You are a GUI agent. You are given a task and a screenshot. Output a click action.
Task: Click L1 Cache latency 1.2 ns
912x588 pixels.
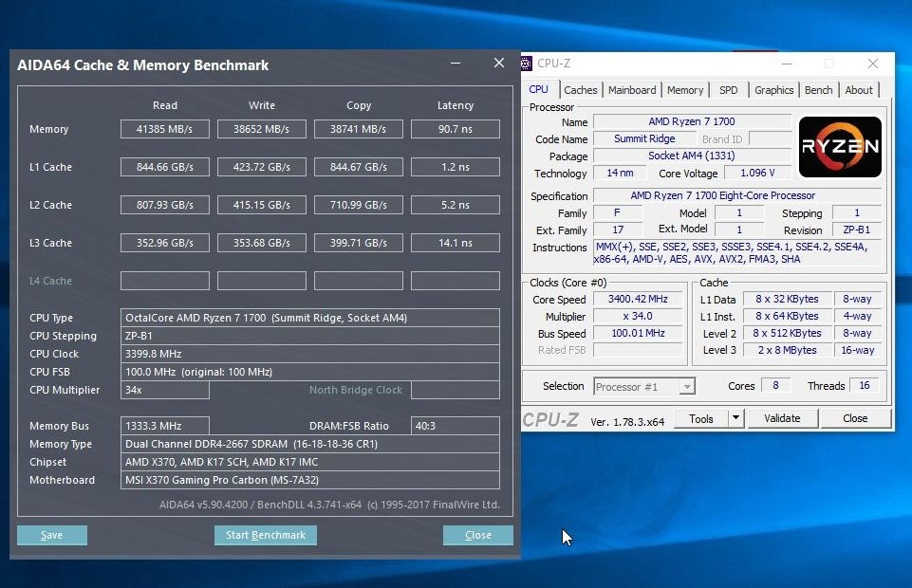click(x=456, y=167)
